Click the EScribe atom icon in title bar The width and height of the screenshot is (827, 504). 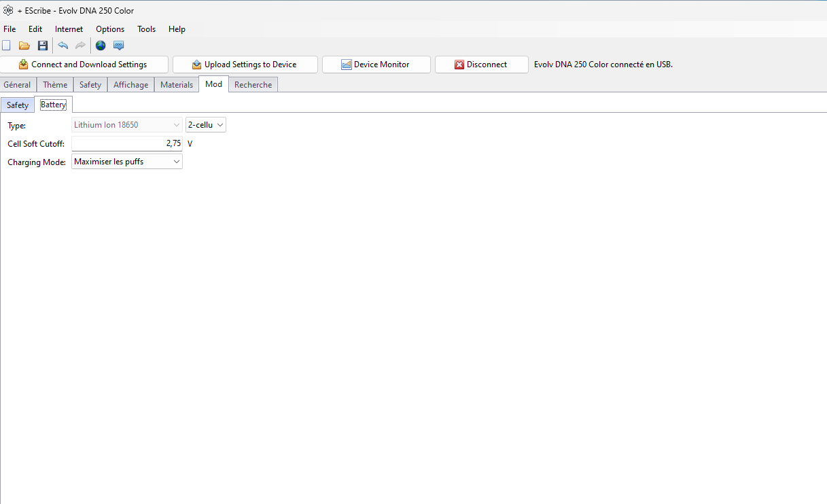(8, 10)
